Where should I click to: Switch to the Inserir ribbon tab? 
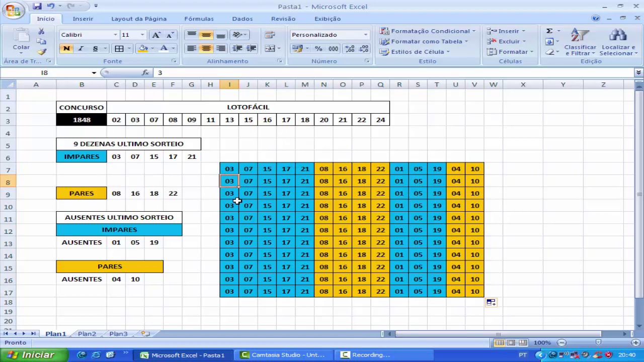coord(83,19)
